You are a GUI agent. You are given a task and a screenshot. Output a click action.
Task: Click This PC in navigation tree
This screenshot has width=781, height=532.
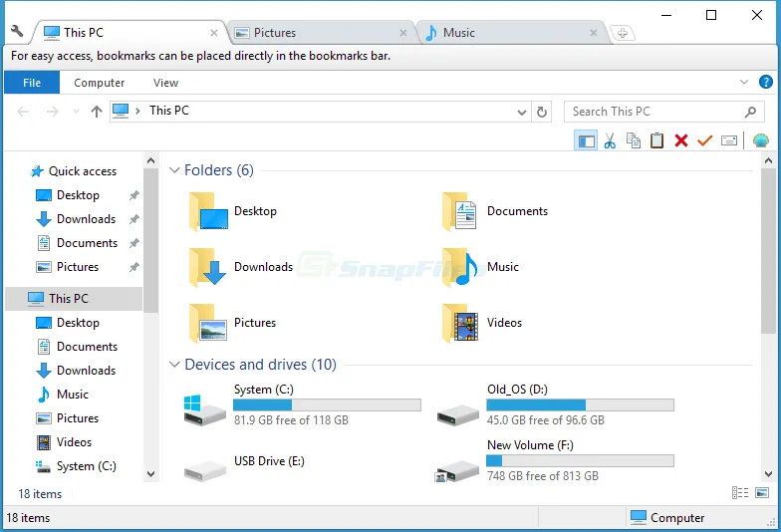click(x=74, y=299)
